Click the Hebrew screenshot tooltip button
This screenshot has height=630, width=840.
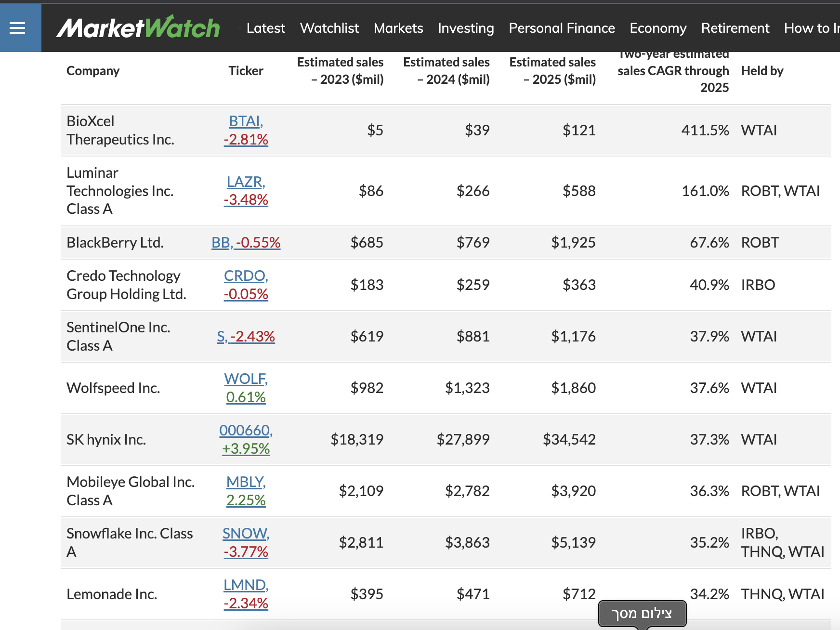[642, 614]
